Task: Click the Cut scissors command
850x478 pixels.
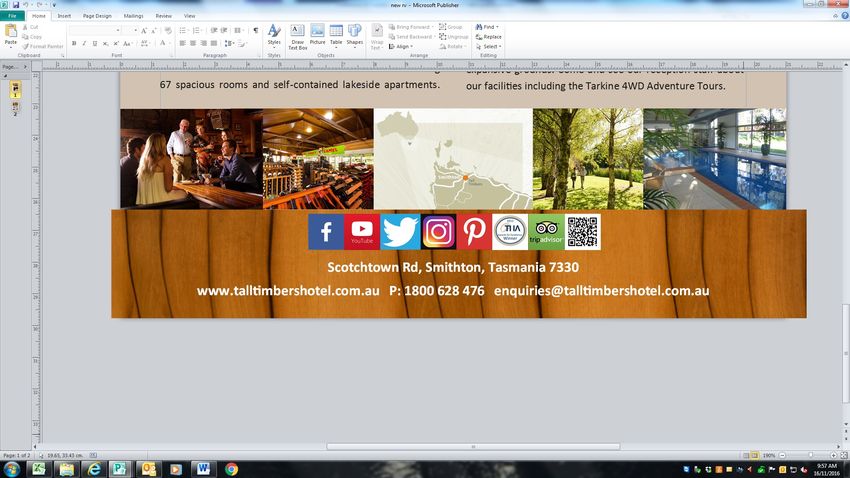Action: coord(30,27)
